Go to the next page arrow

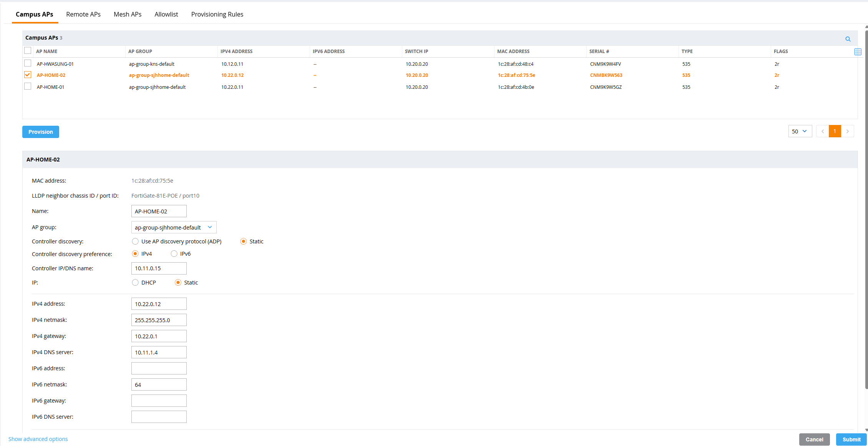(x=847, y=131)
